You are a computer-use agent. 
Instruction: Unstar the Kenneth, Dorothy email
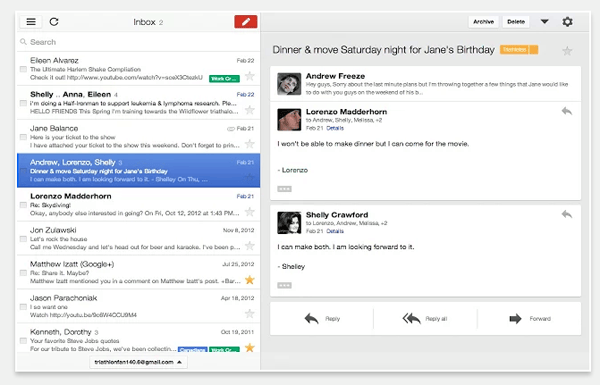[x=249, y=347]
